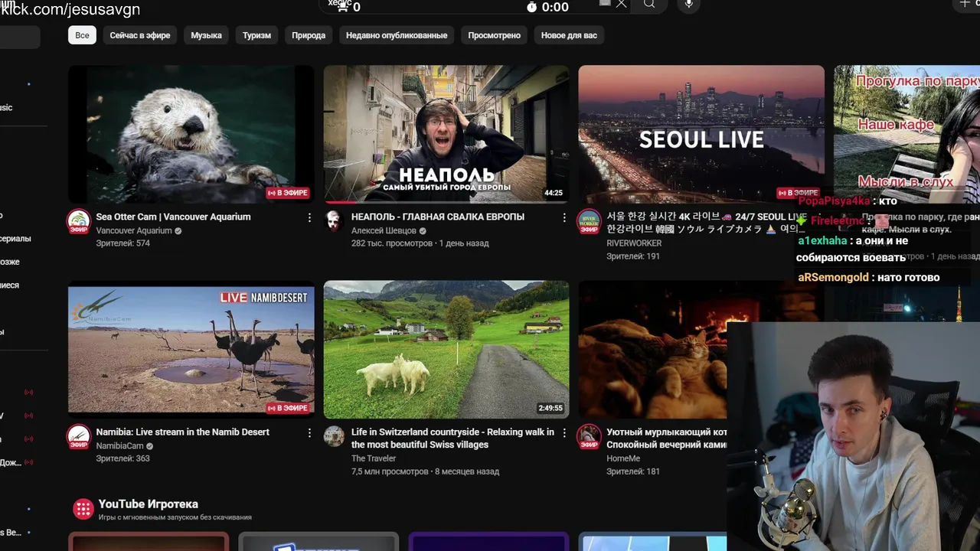Go to NamibiaCam channel name link
This screenshot has width=980, height=551.
pos(119,445)
